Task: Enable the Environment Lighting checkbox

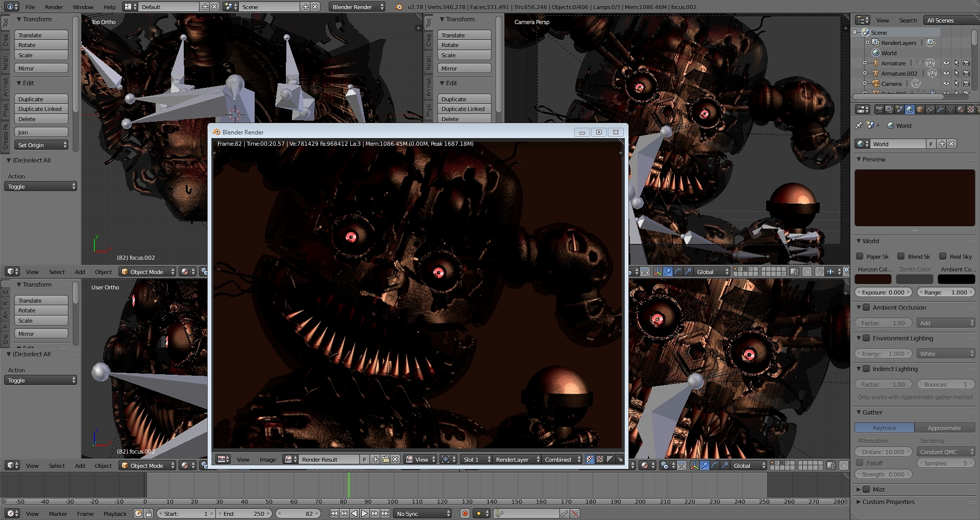Action: click(866, 338)
